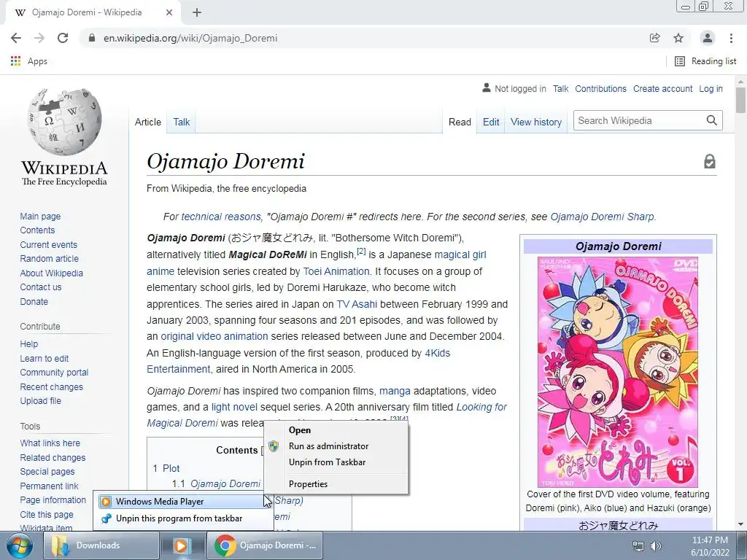
Task: Open a new tab with plus icon
Action: (x=197, y=12)
